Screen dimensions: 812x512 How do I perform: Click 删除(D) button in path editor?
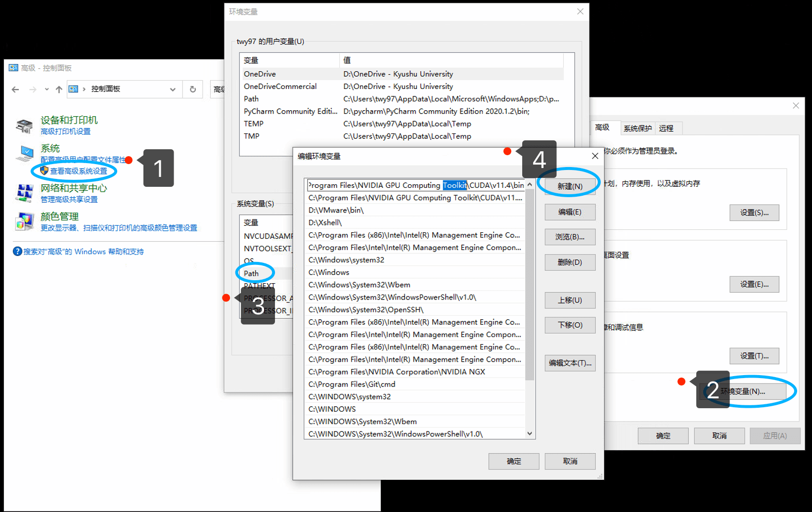click(x=570, y=262)
